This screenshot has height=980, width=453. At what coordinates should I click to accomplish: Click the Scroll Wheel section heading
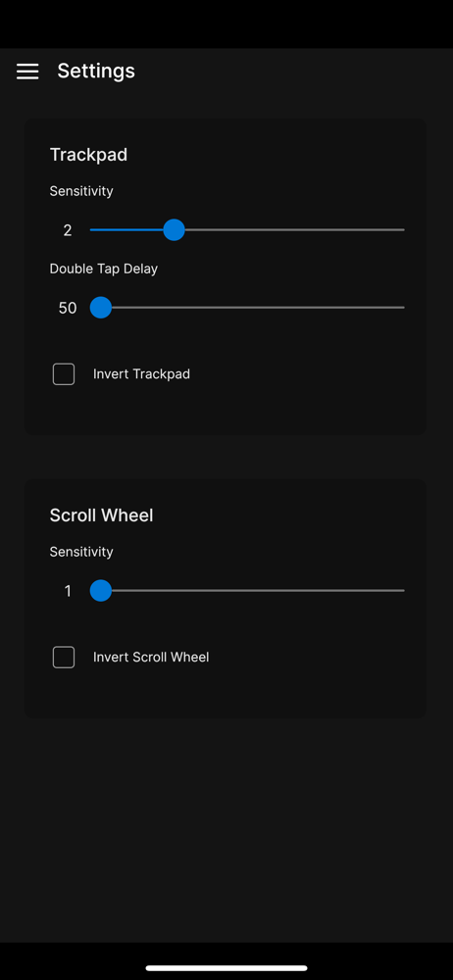pos(101,515)
